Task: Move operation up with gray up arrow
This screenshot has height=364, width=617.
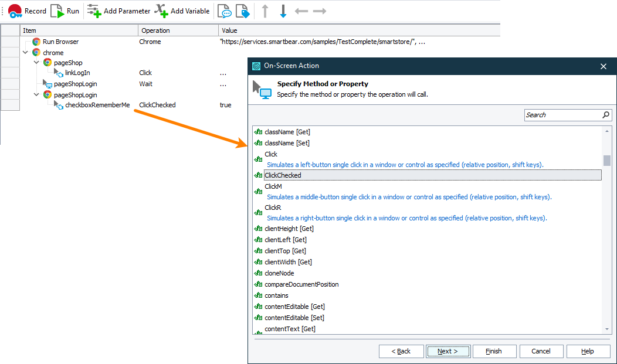Action: pyautogui.click(x=265, y=11)
